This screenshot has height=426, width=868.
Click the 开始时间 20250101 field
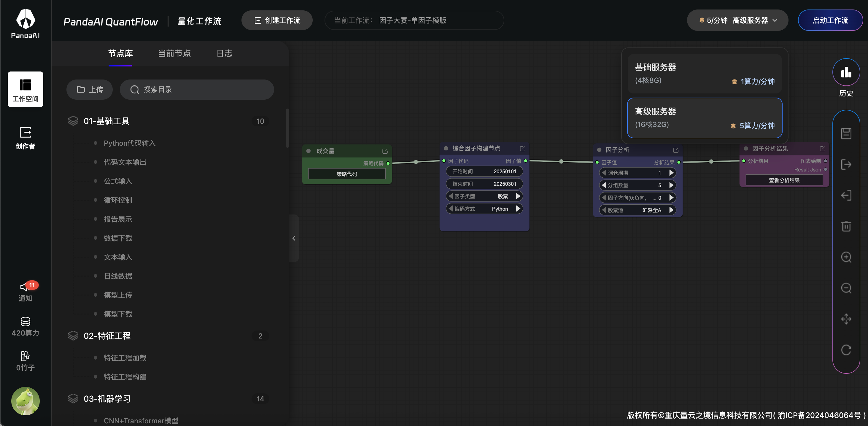coord(484,171)
